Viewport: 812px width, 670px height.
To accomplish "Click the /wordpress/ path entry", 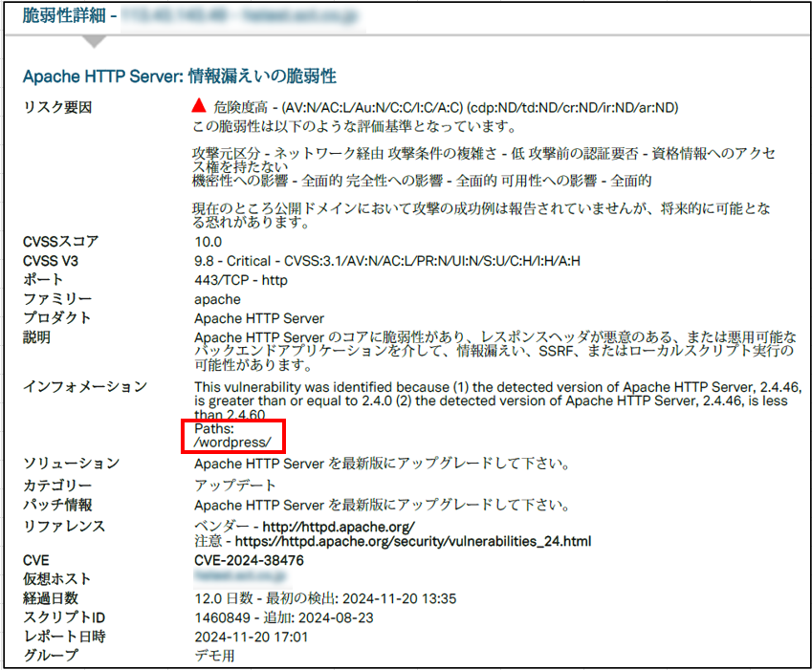I will click(x=232, y=443).
